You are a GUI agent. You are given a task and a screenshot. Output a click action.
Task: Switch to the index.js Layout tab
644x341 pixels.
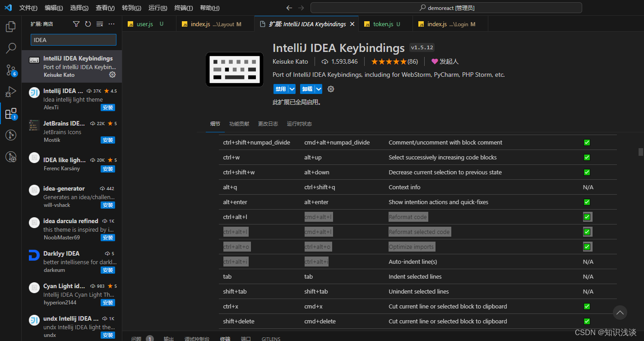click(215, 24)
